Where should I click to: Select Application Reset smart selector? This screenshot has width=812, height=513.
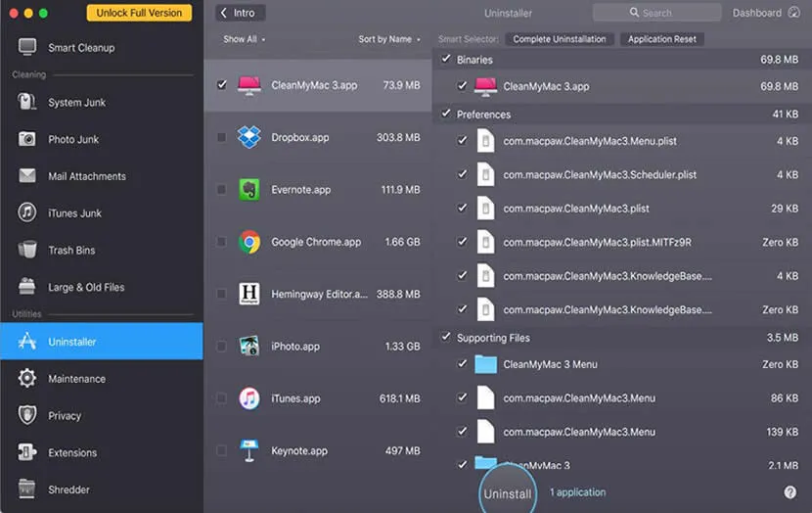(661, 39)
